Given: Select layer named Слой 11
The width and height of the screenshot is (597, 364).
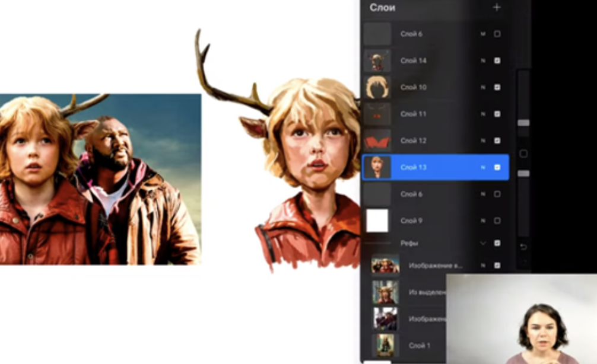Looking at the screenshot, I should (x=414, y=114).
